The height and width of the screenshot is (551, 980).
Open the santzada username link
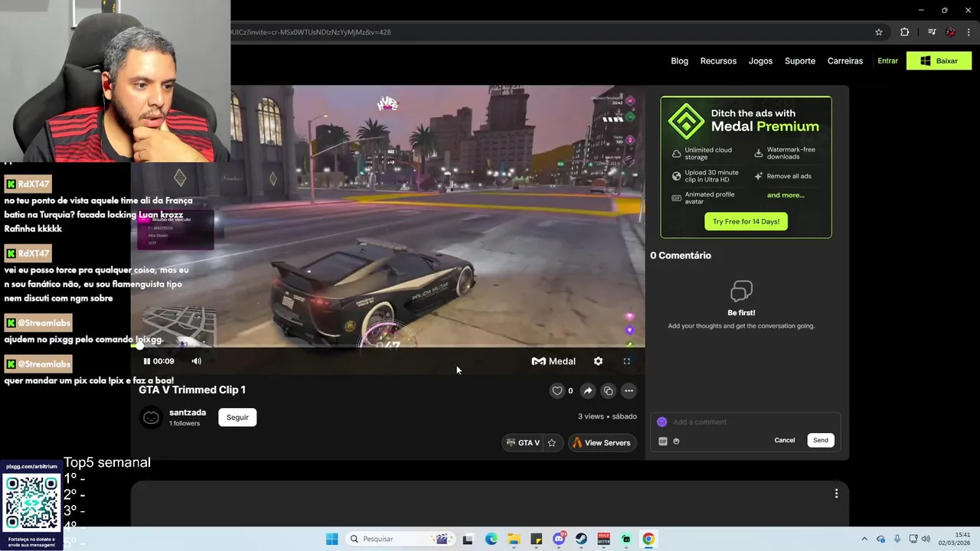pyautogui.click(x=188, y=412)
